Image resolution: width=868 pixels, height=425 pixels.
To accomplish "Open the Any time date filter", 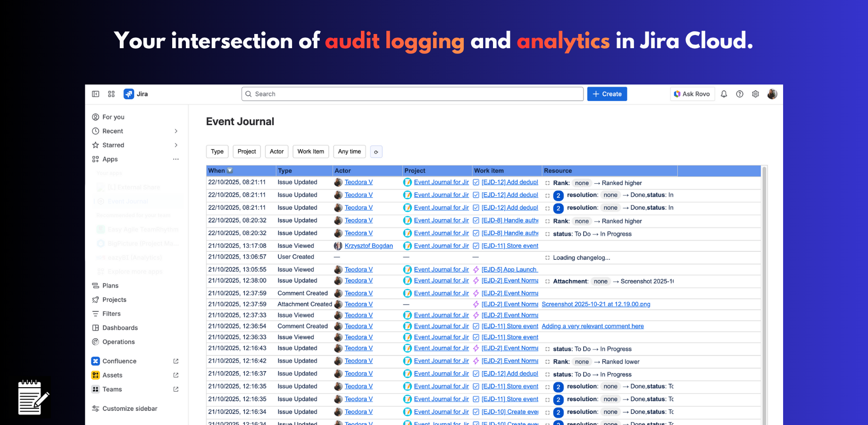I will 349,151.
